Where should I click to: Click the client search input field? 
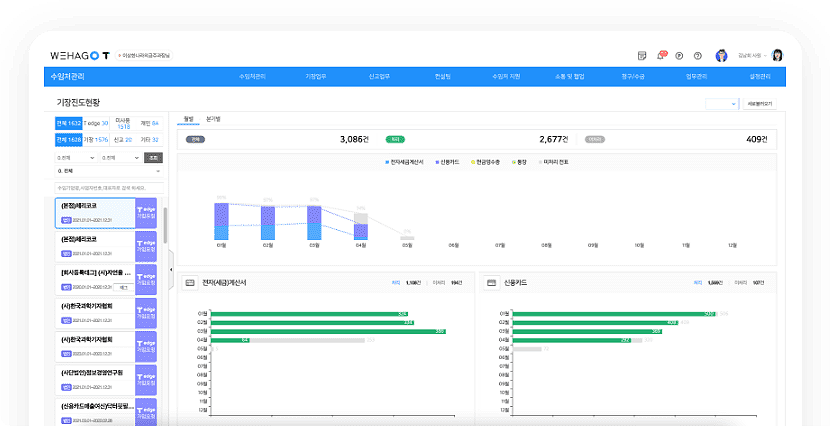(109, 188)
